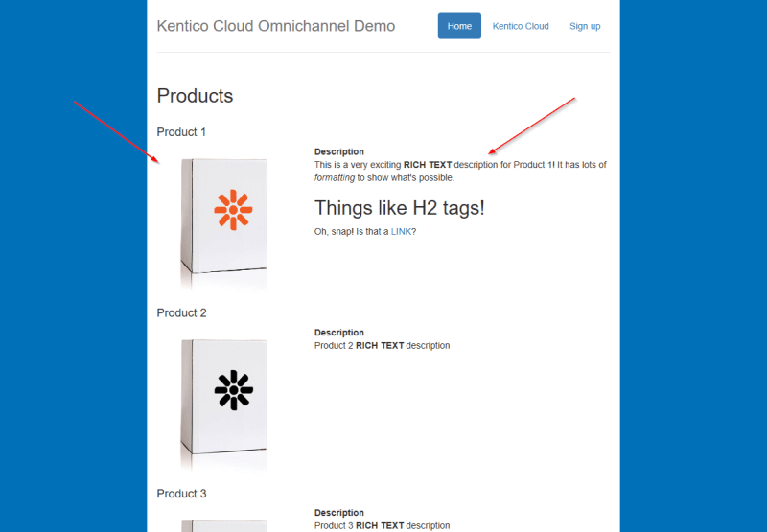Open the Home nav button
This screenshot has height=532, width=767.
coord(459,26)
